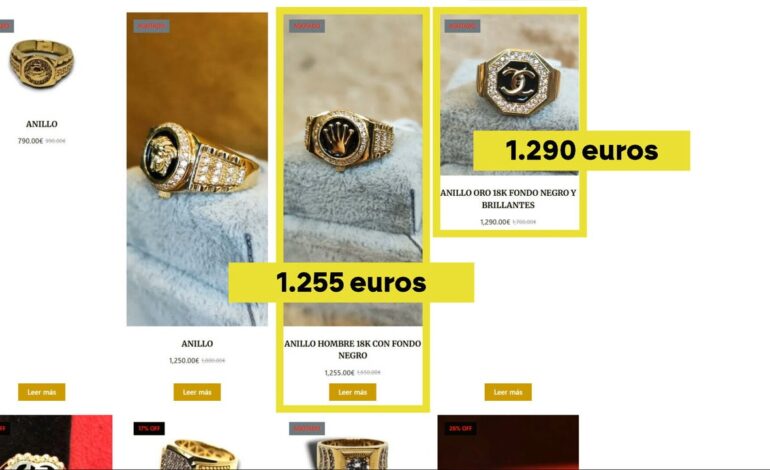Open the small gold ring photo priced 790.00€

tap(41, 64)
